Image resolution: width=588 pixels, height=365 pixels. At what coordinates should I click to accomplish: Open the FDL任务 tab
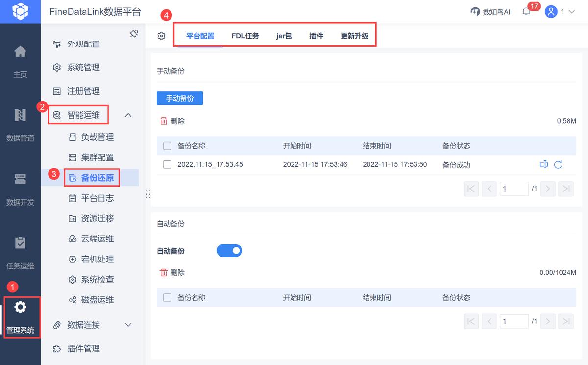coord(245,36)
